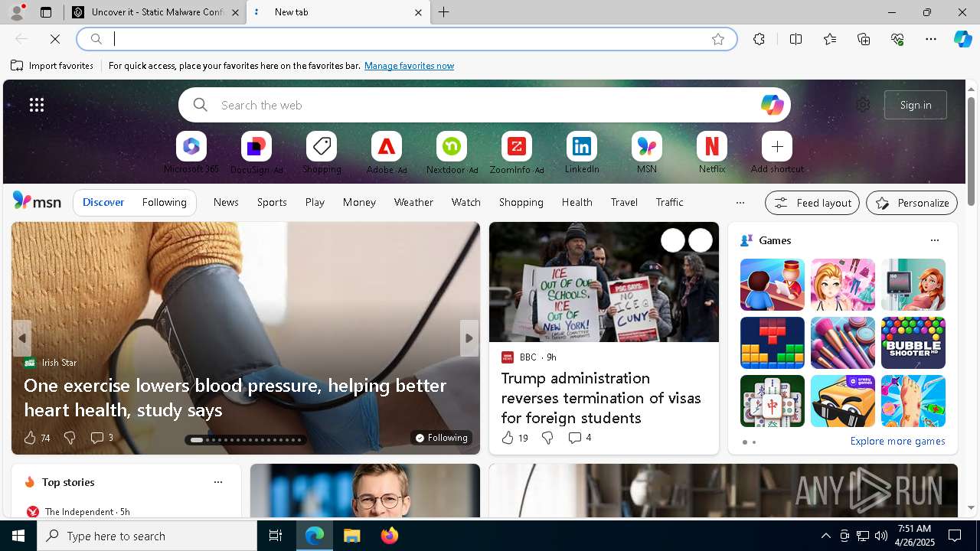Open the Netflix shortcut tile
This screenshot has width=980, height=551.
pyautogui.click(x=712, y=146)
